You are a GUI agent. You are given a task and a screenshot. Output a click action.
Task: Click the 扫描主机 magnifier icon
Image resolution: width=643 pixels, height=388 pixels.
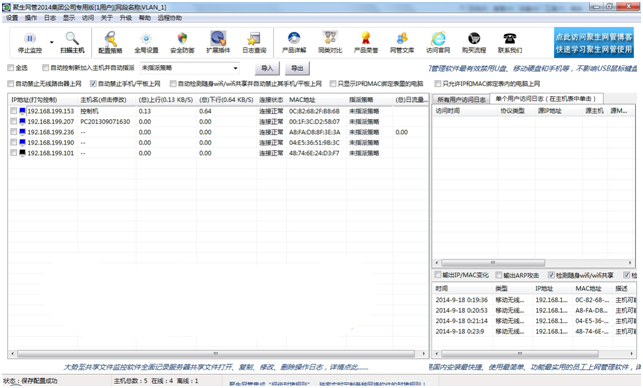click(72, 39)
